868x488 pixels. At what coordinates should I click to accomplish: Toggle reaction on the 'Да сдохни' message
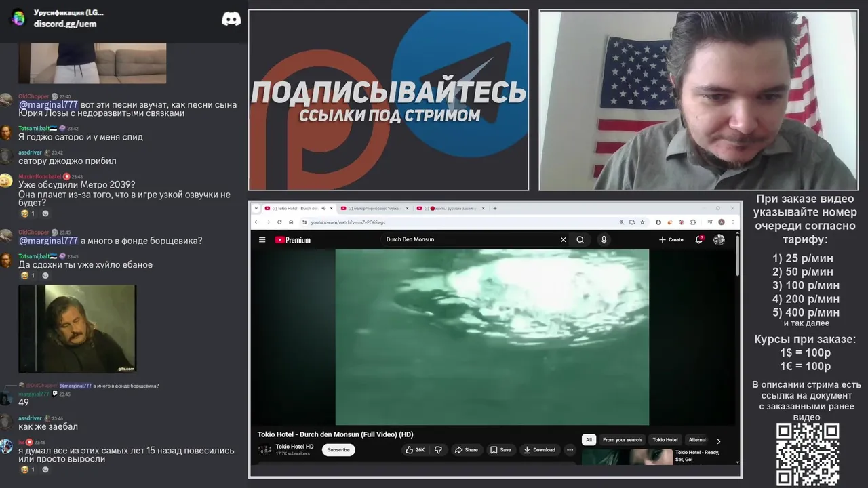pos(28,276)
